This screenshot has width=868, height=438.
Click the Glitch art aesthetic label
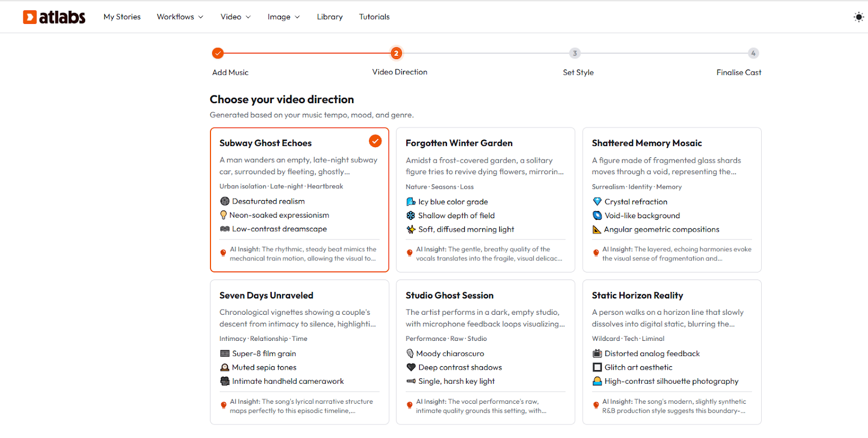(639, 367)
